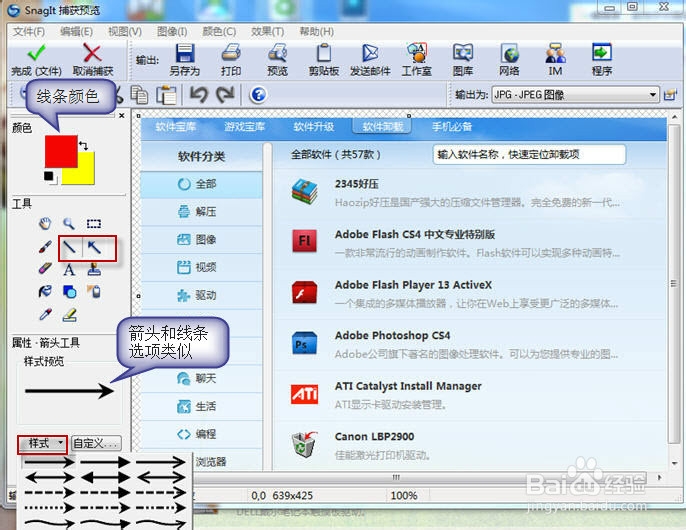
Task: Click the Network (网络) output icon
Action: (x=509, y=53)
